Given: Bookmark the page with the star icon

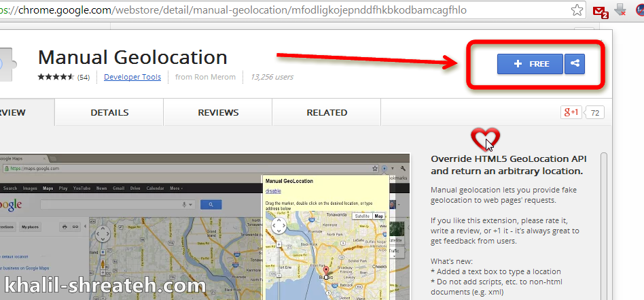Looking at the screenshot, I should [577, 10].
